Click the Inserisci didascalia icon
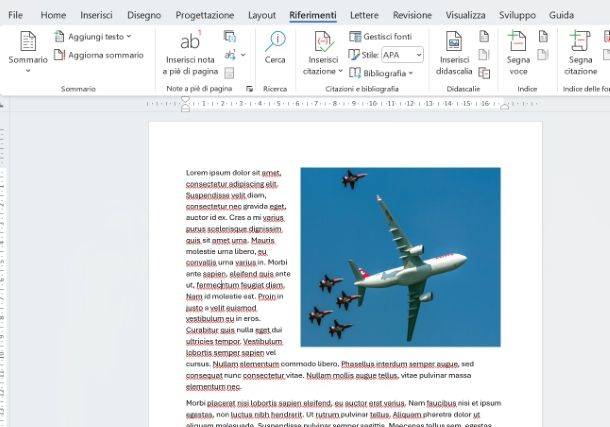 tap(454, 43)
